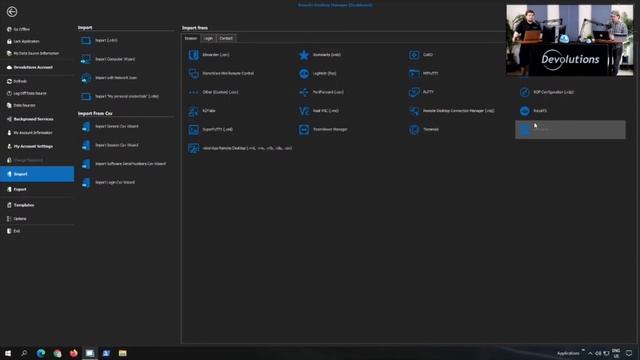
Task: Choose the Bookmarks star import option
Action: [320, 55]
